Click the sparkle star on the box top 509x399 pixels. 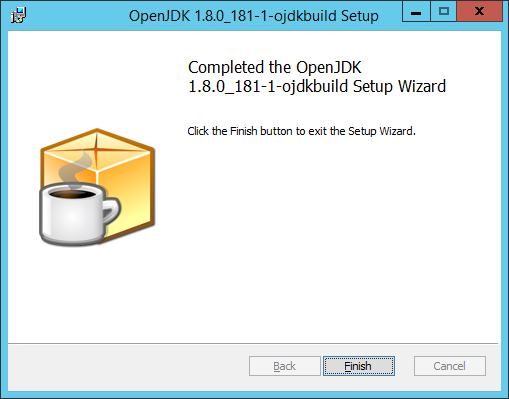point(96,147)
